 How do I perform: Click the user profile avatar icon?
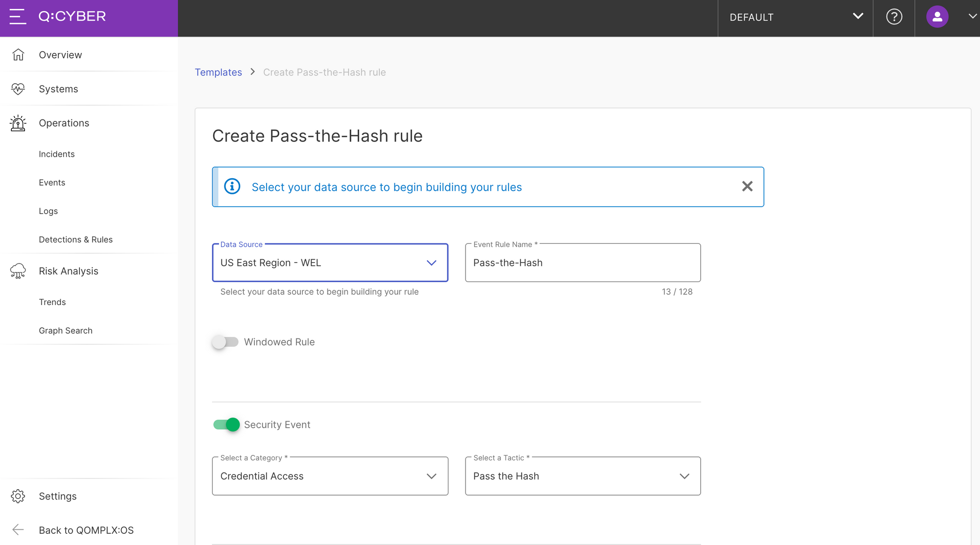click(937, 16)
